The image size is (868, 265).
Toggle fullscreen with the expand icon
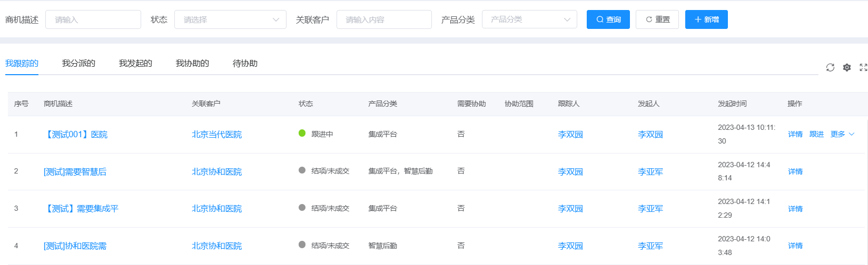click(x=863, y=67)
